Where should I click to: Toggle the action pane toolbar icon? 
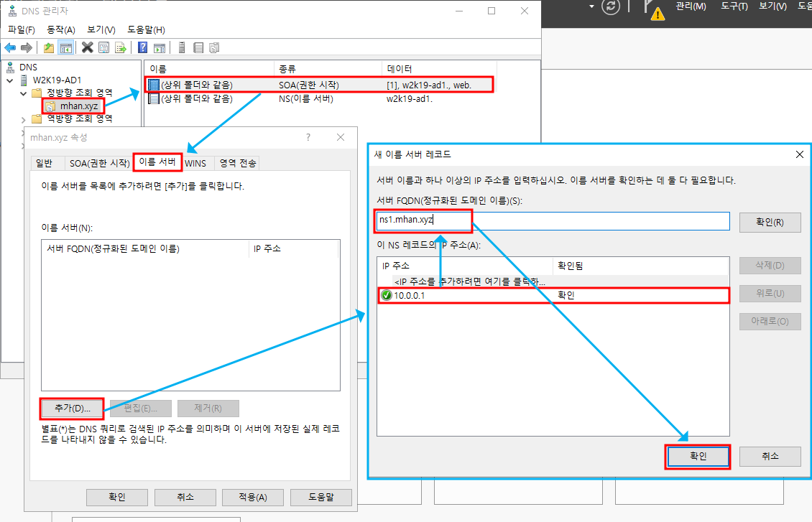pyautogui.click(x=160, y=48)
